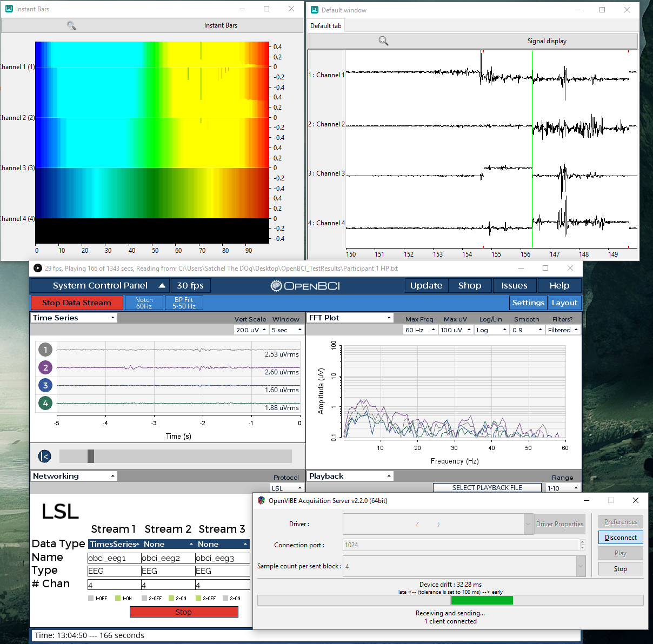Screen dimensions: 653x644
Task: Open the Smooth 0.9 dropdown
Action: pos(528,330)
